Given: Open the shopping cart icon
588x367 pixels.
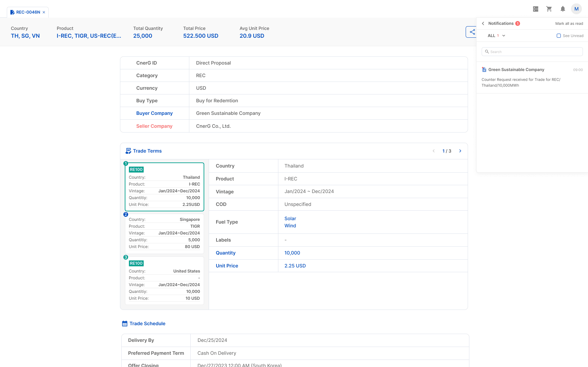Looking at the screenshot, I should click(x=549, y=9).
